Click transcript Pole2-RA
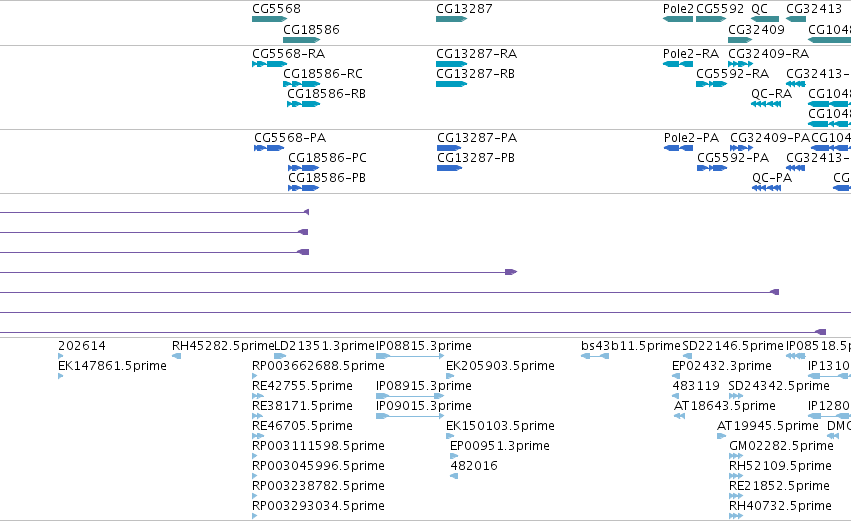851x521 pixels. 691,54
